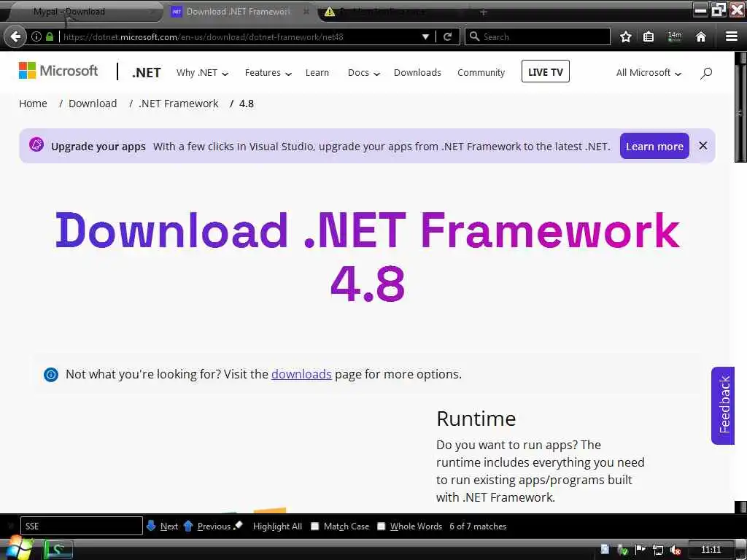The width and height of the screenshot is (747, 560).
Task: Focus the find bar SSE field
Action: point(82,526)
